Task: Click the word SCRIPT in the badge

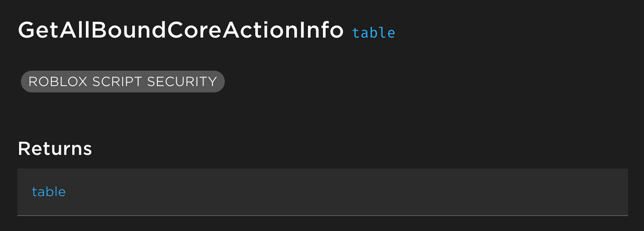Action: (x=117, y=82)
